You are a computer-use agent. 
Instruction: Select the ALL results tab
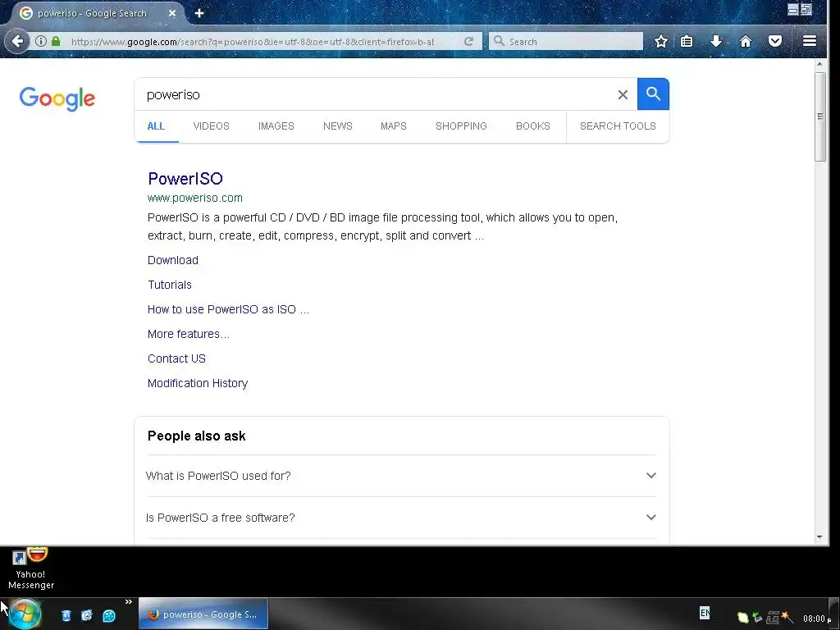(156, 126)
